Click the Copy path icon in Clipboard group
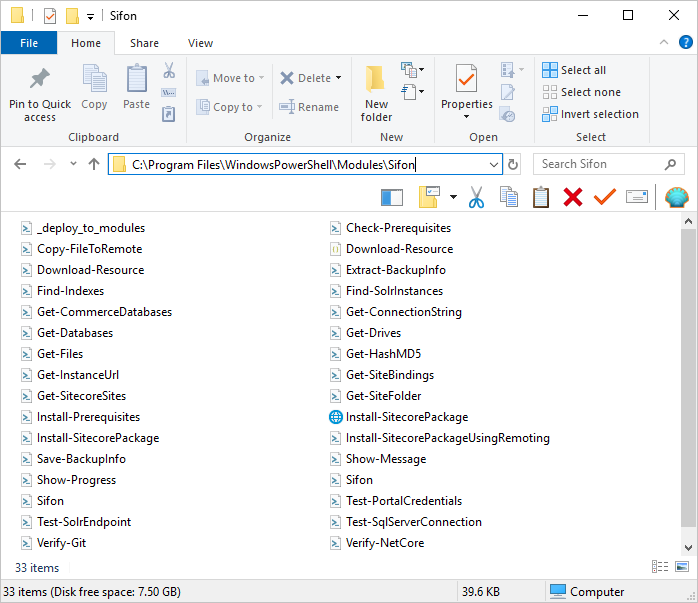This screenshot has height=603, width=698. (x=169, y=93)
